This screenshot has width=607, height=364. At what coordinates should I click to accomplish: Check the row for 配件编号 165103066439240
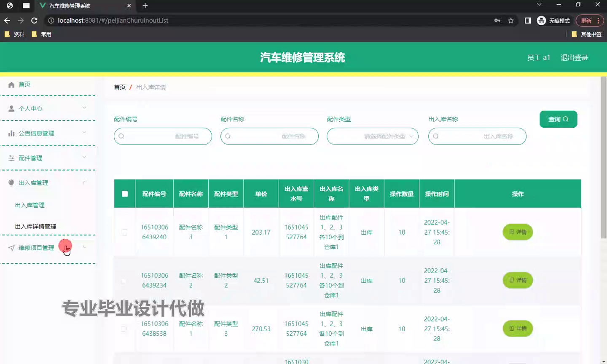(124, 232)
